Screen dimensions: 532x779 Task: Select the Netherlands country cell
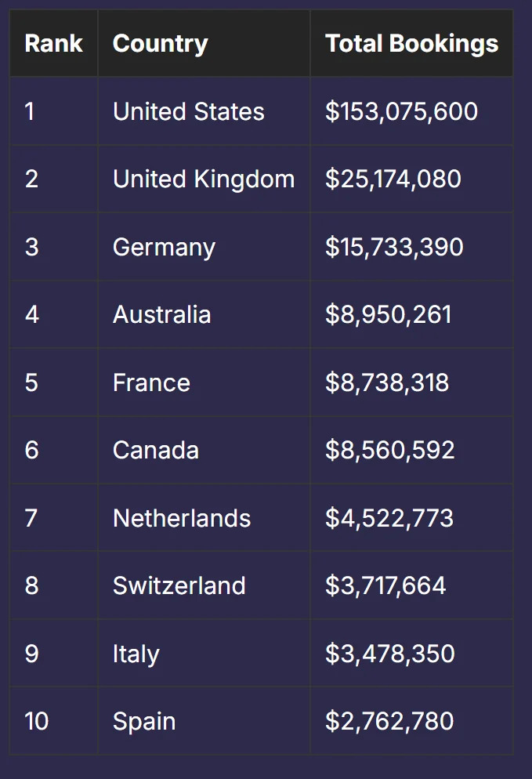point(182,518)
